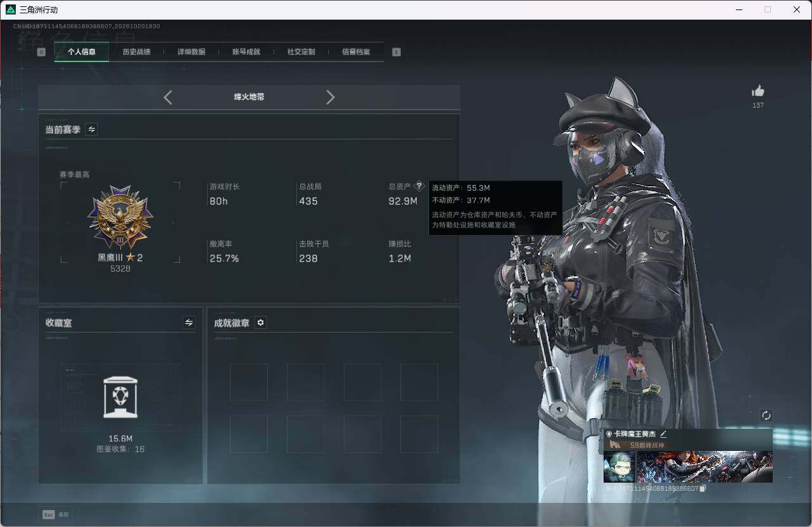
Task: Switch to the 账号成就 tab
Action: [x=246, y=52]
